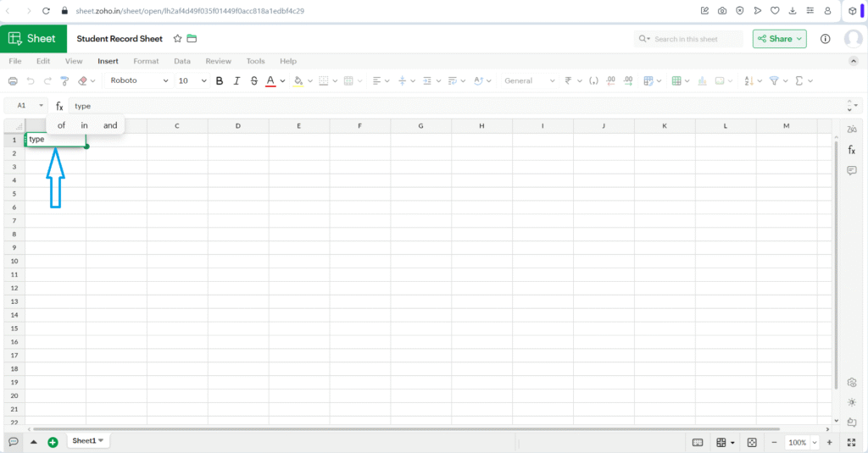This screenshot has height=453, width=868.
Task: Toggle italic formatting
Action: tap(236, 81)
